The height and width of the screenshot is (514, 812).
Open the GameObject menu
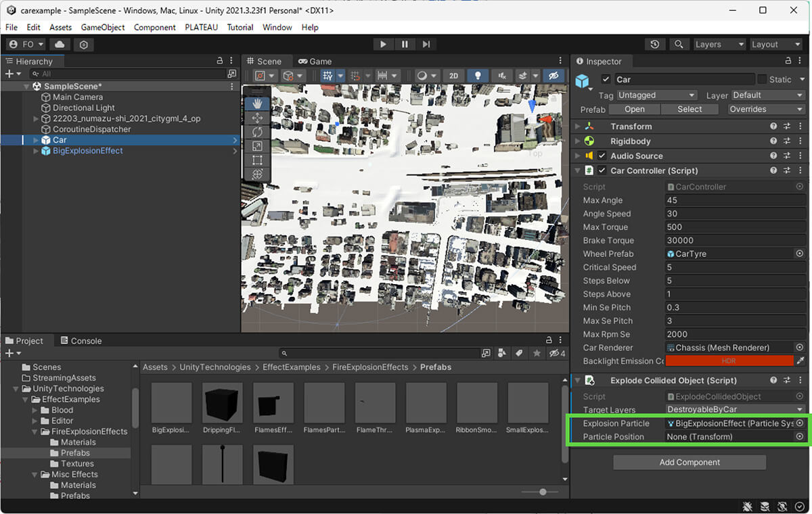103,27
